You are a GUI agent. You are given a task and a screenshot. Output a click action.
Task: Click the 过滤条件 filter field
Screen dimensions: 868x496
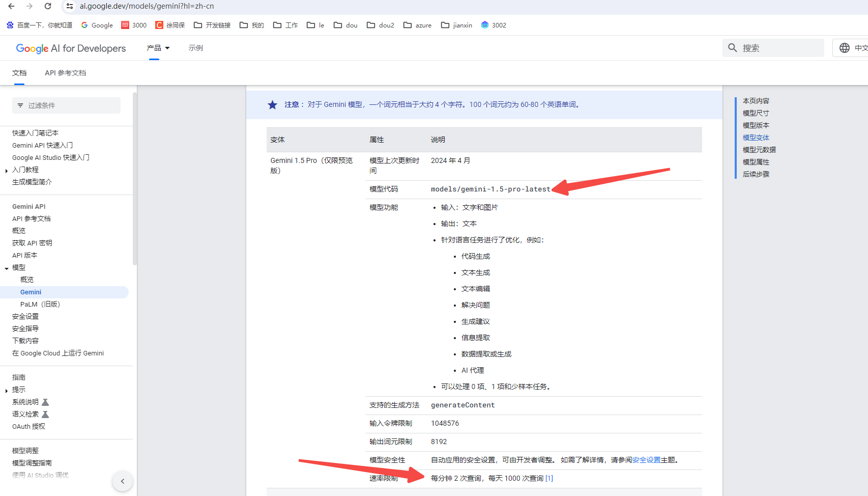point(66,105)
